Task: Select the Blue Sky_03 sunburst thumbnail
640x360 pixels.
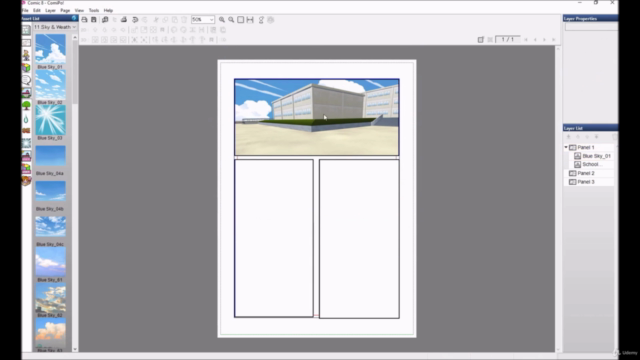Action: (x=50, y=120)
